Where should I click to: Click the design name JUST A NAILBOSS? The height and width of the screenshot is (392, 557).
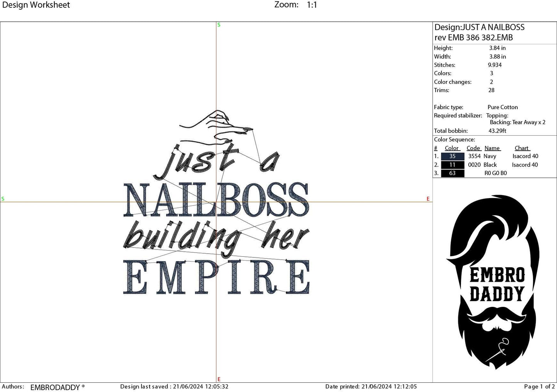coord(479,27)
